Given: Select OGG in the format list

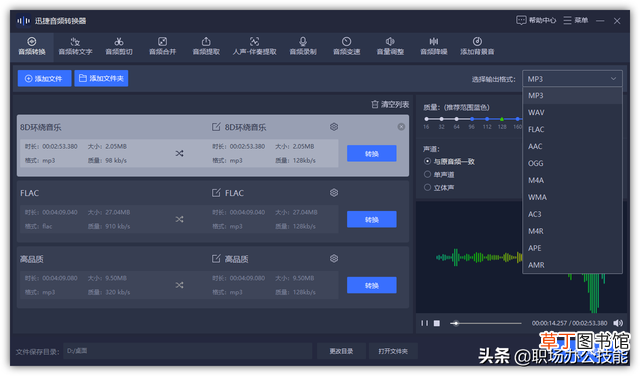Looking at the screenshot, I should click(572, 163).
